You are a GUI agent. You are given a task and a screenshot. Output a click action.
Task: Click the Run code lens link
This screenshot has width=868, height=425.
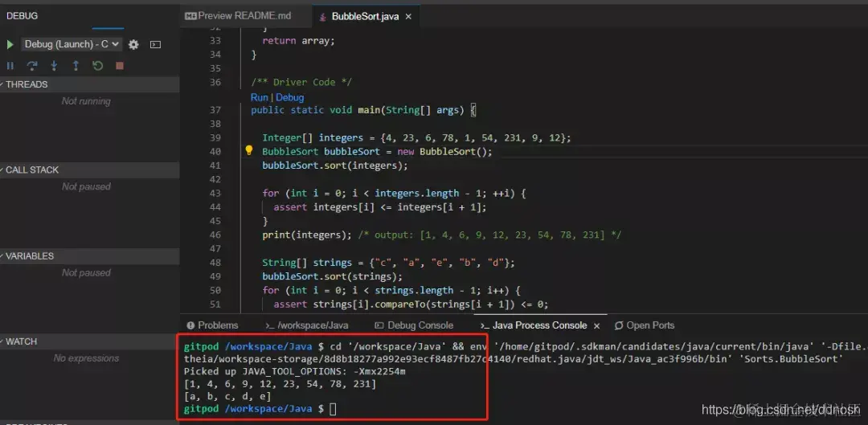(x=259, y=97)
